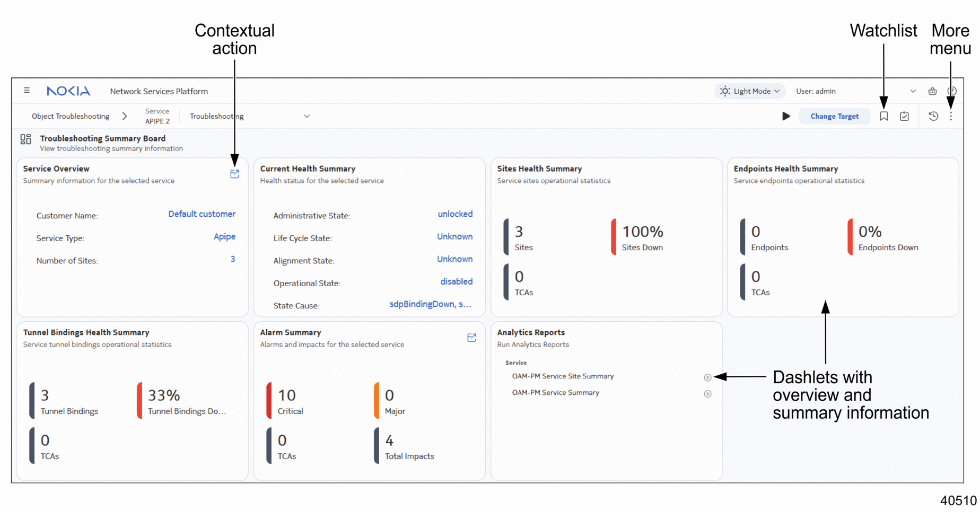Expand the Troubleshooting view dropdown

pos(307,116)
